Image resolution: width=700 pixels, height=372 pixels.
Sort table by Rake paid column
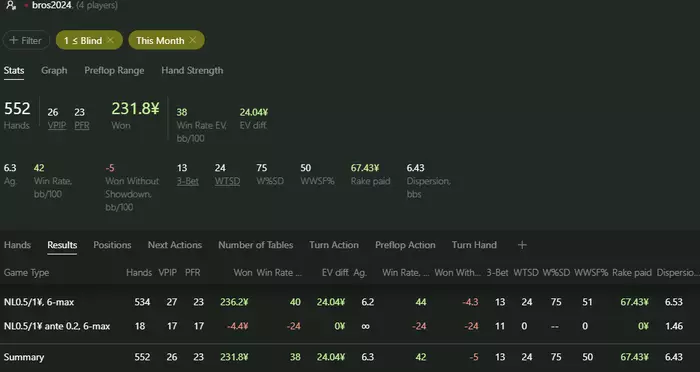632,272
